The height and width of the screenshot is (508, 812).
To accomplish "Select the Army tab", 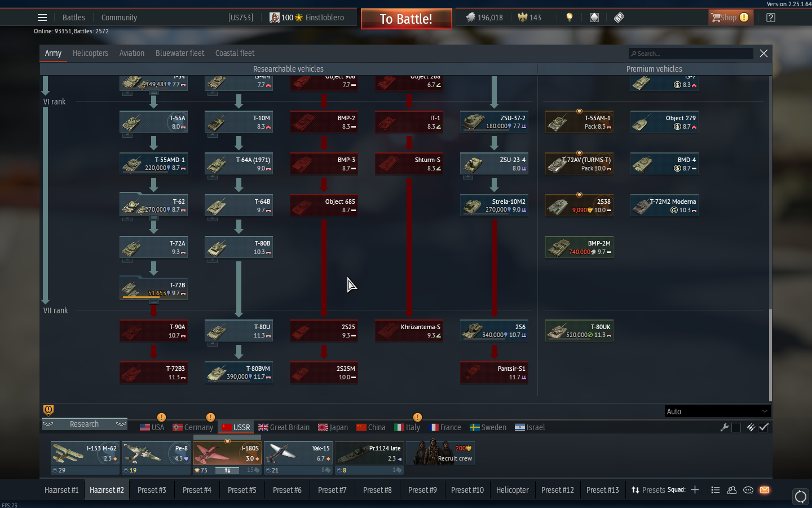I will pyautogui.click(x=53, y=53).
